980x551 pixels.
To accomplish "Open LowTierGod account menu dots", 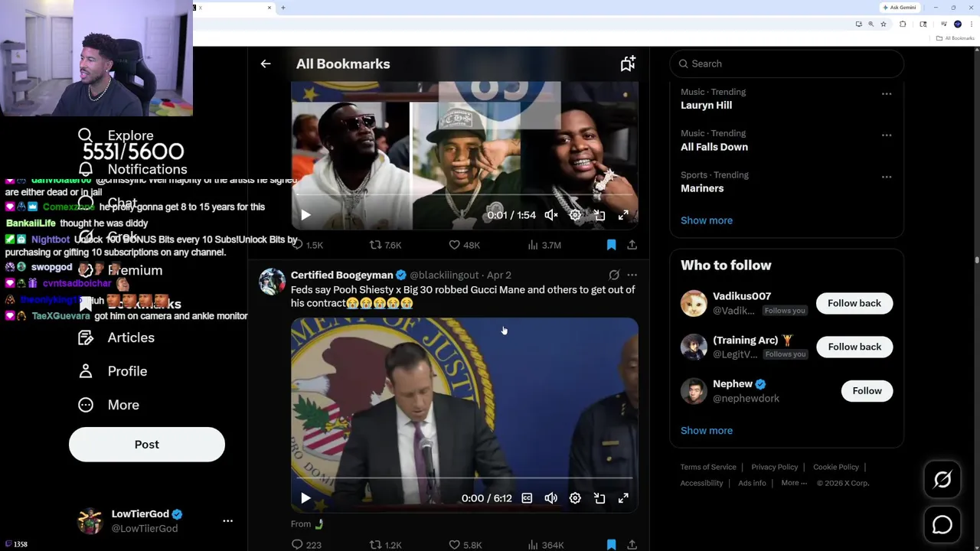I will (x=227, y=520).
